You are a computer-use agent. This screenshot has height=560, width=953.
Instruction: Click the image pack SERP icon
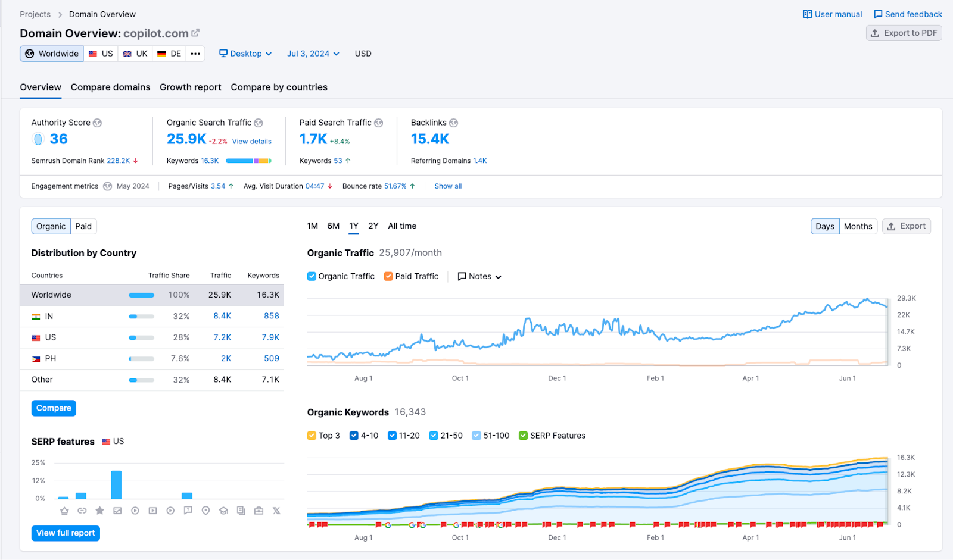pos(117,511)
